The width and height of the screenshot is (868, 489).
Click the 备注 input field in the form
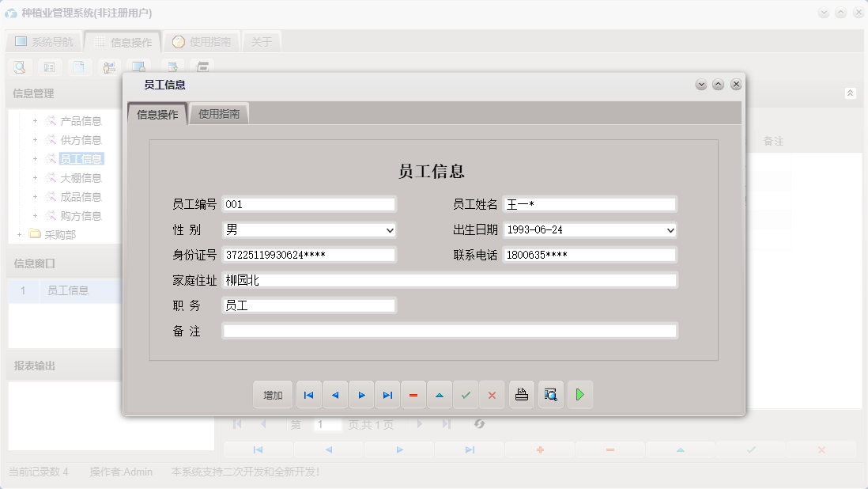(451, 330)
